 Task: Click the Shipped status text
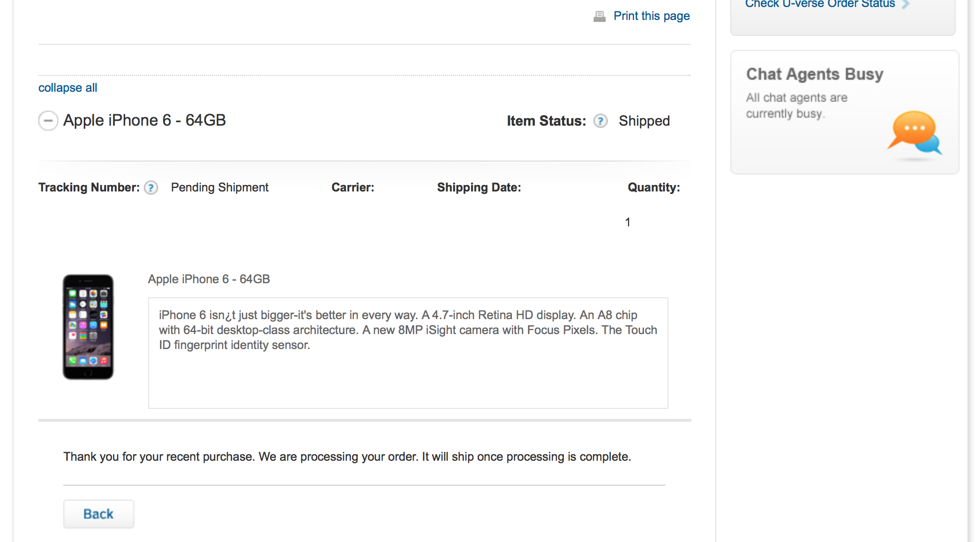(x=644, y=121)
